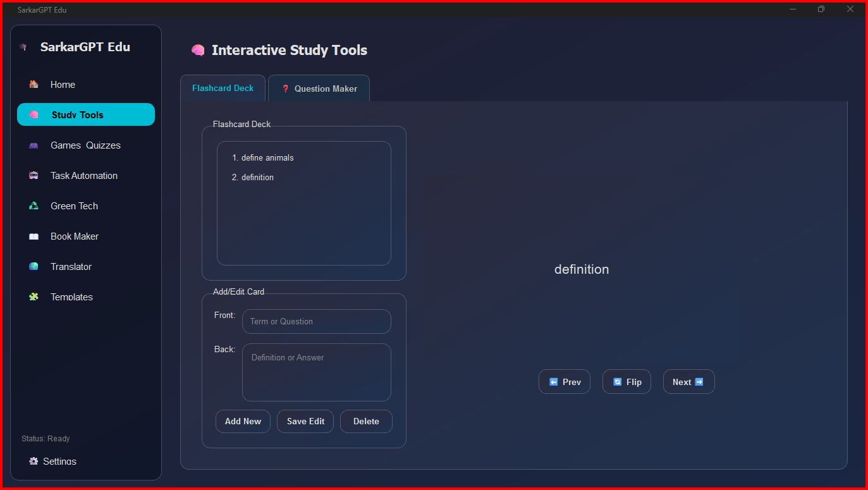Select the Task Automation car icon
The width and height of the screenshot is (868, 490).
point(34,175)
